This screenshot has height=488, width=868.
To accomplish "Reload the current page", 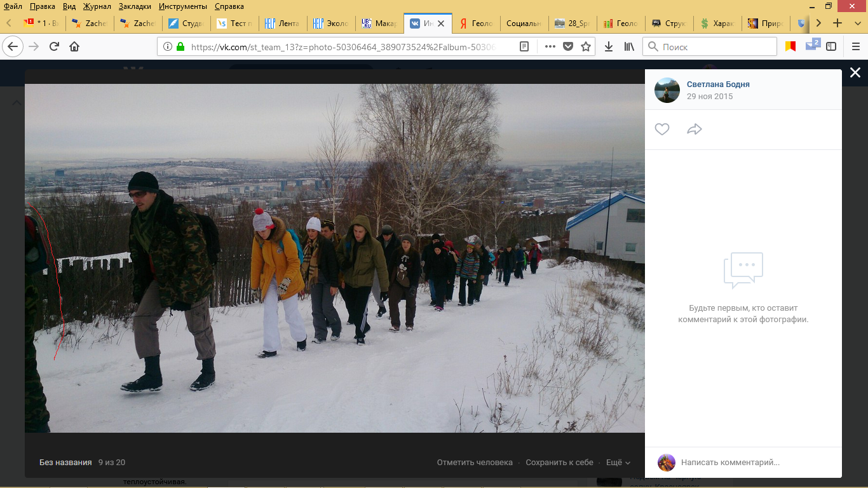I will (54, 46).
